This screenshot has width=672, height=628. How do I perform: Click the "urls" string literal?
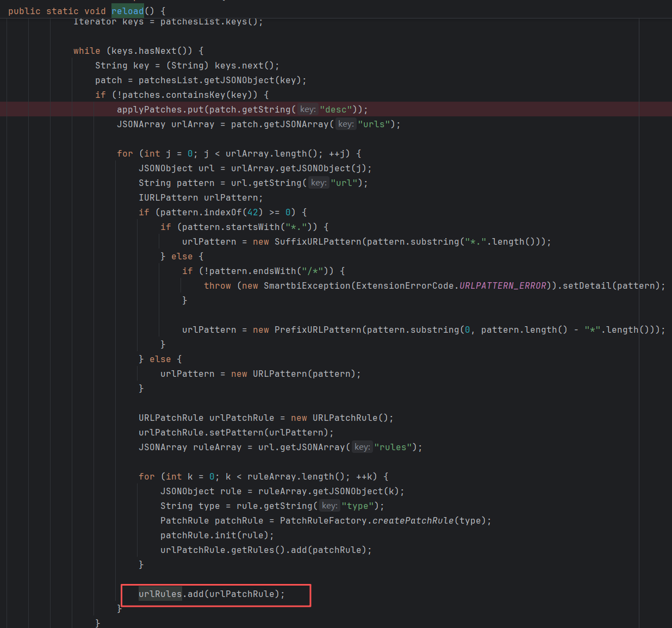pyautogui.click(x=374, y=124)
